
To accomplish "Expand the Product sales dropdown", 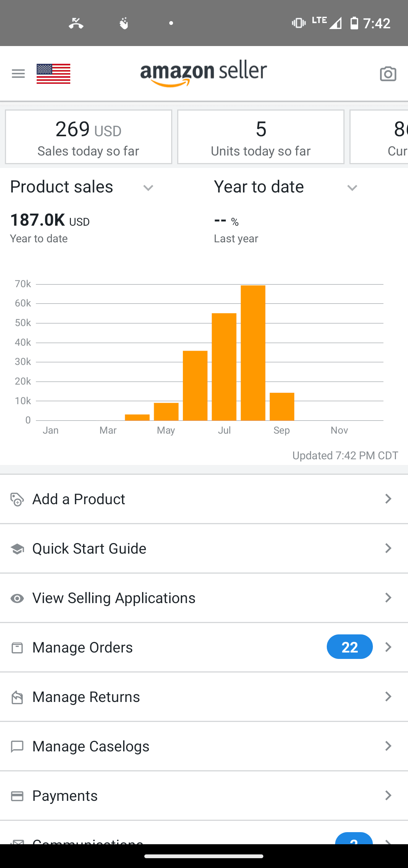I will pyautogui.click(x=148, y=188).
